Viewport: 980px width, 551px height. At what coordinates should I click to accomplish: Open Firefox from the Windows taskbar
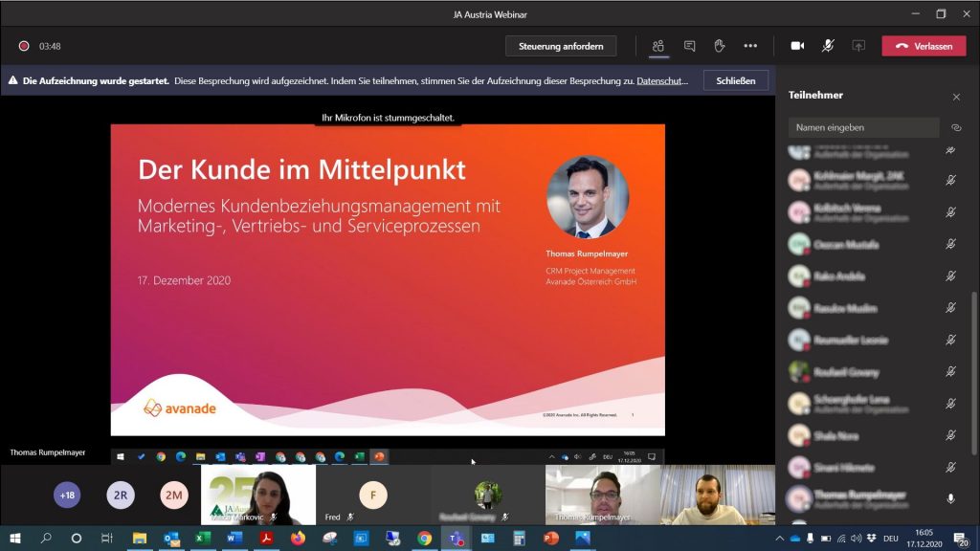point(299,538)
